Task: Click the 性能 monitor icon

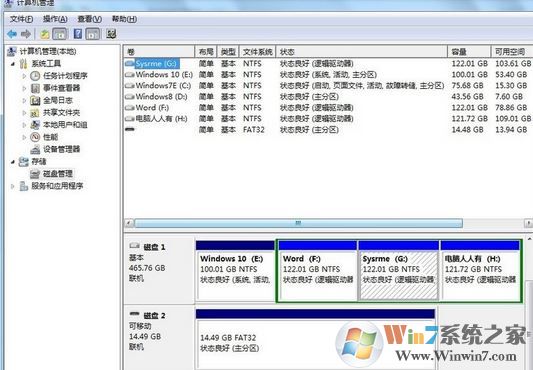Action: point(35,137)
